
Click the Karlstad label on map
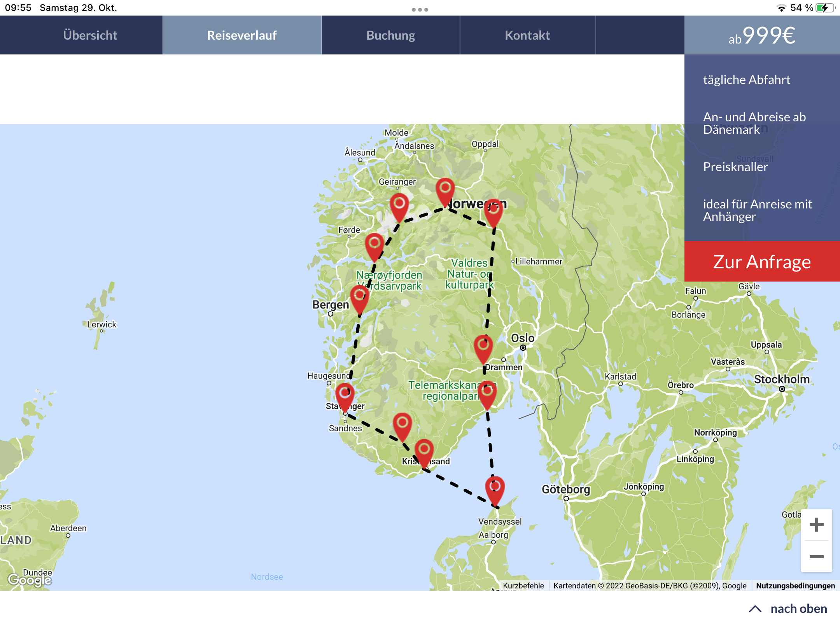(x=620, y=376)
